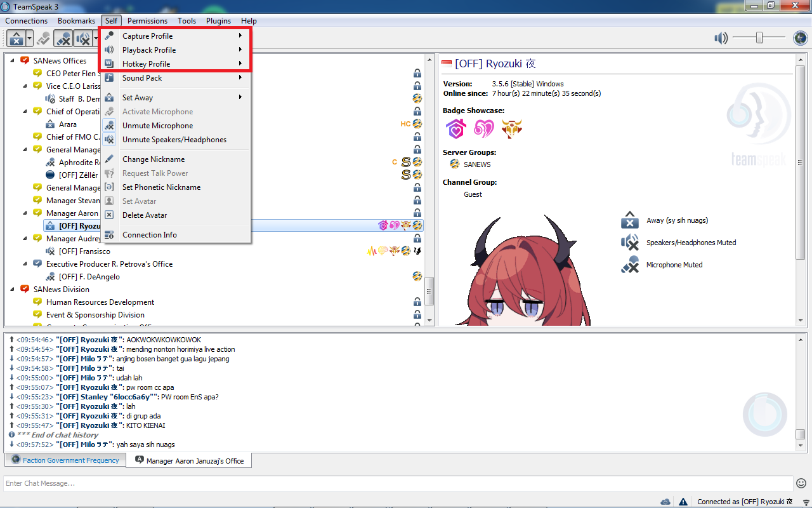The height and width of the screenshot is (508, 812).
Task: Expand the Set Away submenu
Action: (175, 98)
